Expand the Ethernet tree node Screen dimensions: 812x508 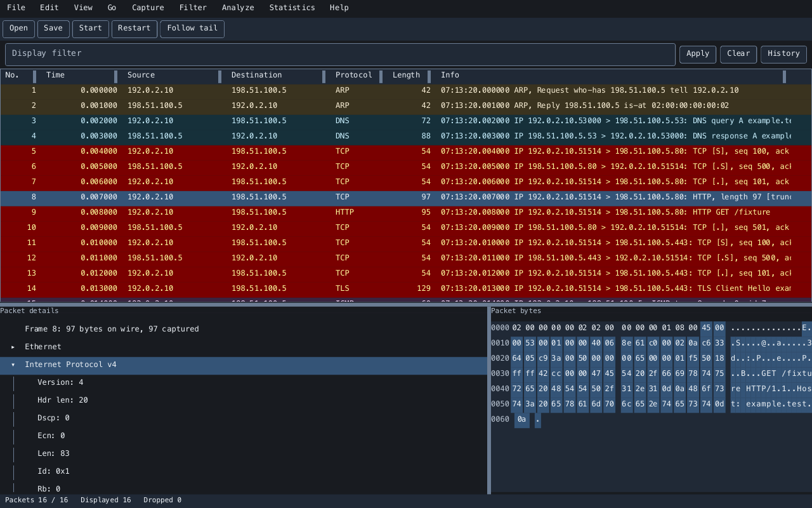pos(13,347)
